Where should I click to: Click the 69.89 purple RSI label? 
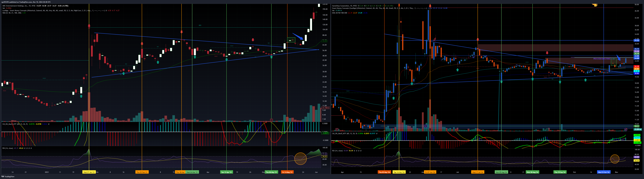637,157
